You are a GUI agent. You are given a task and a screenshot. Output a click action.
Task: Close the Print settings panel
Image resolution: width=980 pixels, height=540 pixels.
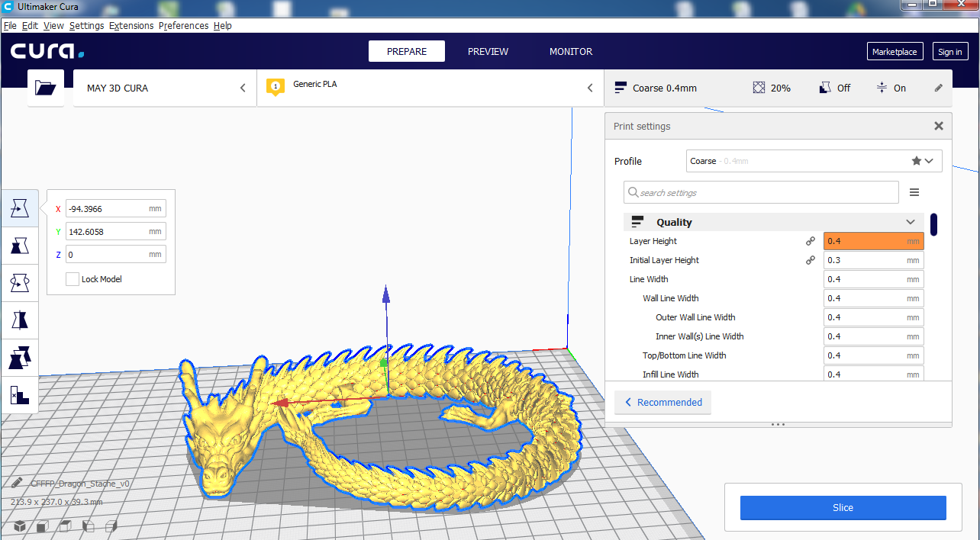[939, 126]
